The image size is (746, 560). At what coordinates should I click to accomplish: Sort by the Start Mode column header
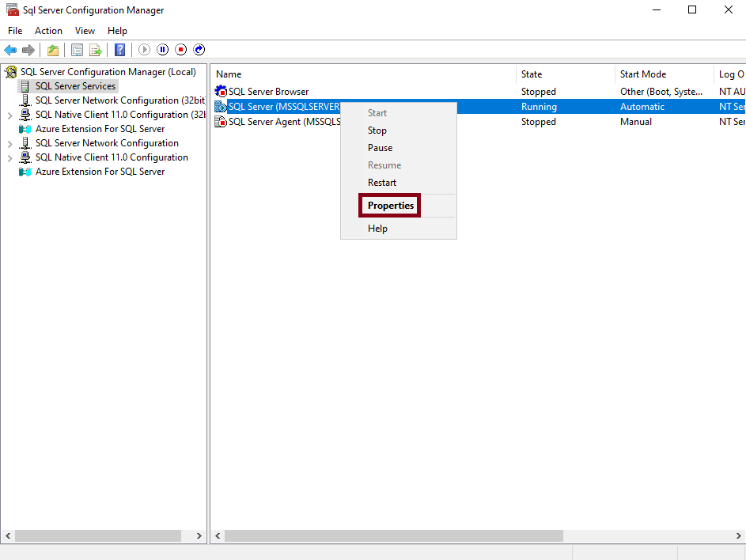tap(665, 74)
